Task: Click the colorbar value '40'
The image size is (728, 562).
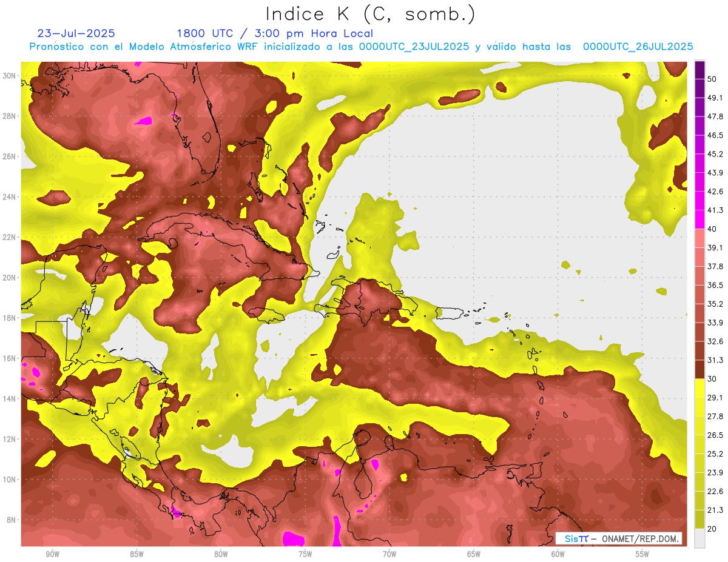Action: click(x=713, y=229)
